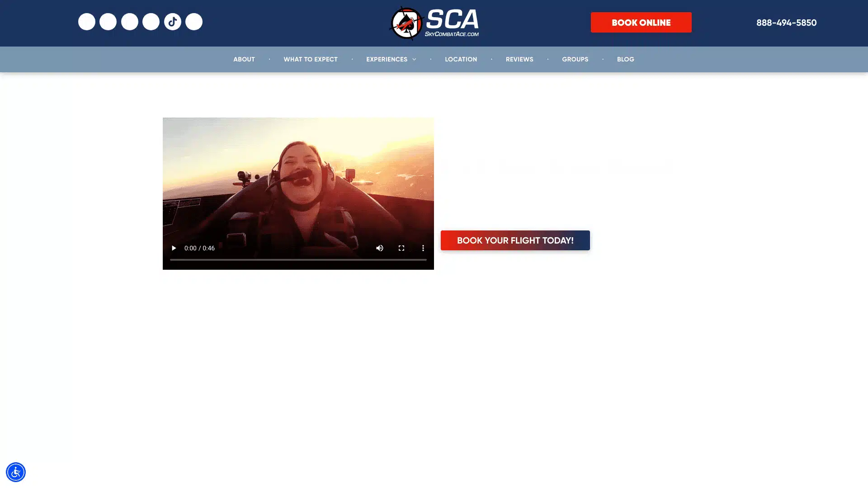Click the first white social circle icon
The width and height of the screenshot is (868, 488).
pos(86,22)
